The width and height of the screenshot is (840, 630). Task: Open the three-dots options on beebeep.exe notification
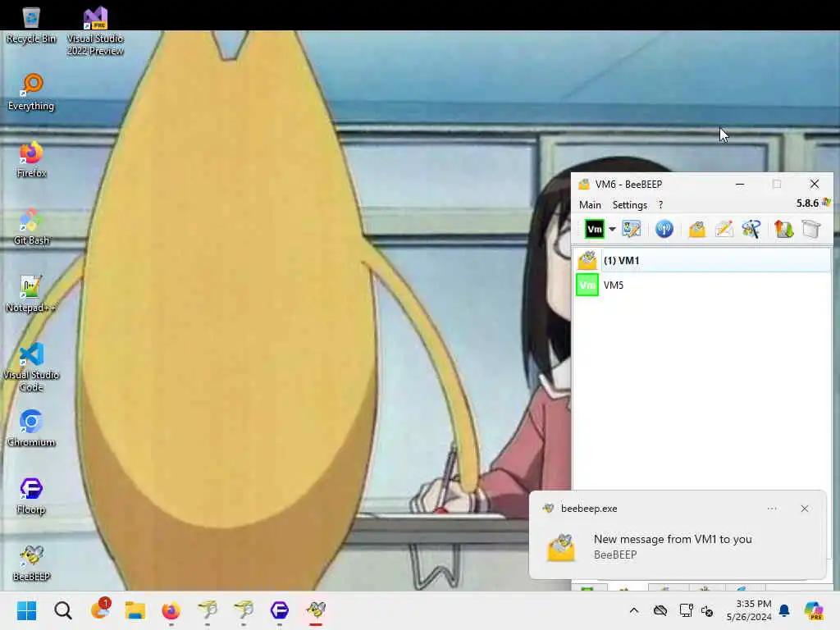coord(772,509)
